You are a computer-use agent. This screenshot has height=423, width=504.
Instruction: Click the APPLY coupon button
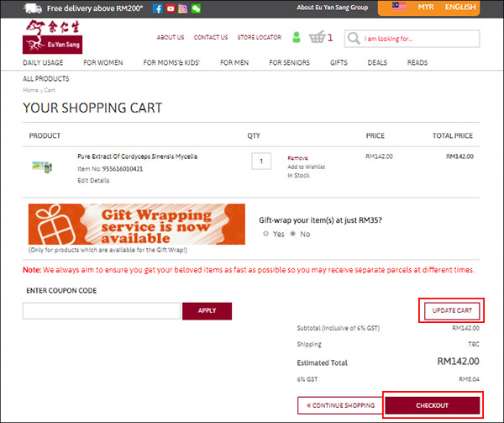[207, 311]
